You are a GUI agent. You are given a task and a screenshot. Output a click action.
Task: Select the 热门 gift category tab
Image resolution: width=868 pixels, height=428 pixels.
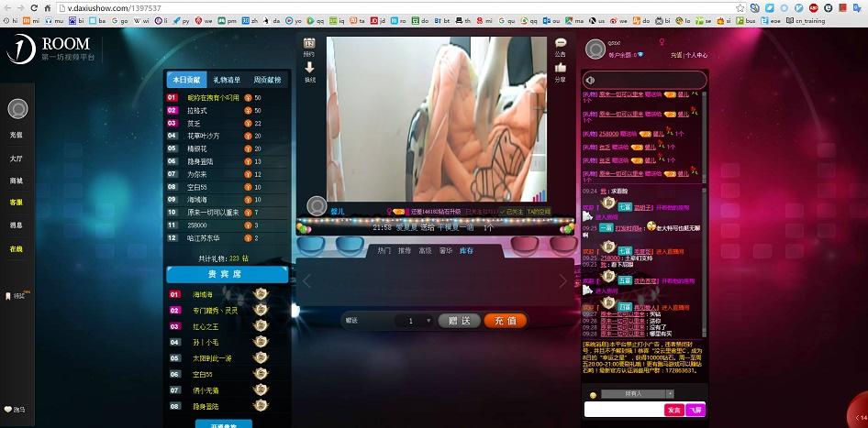(x=384, y=250)
